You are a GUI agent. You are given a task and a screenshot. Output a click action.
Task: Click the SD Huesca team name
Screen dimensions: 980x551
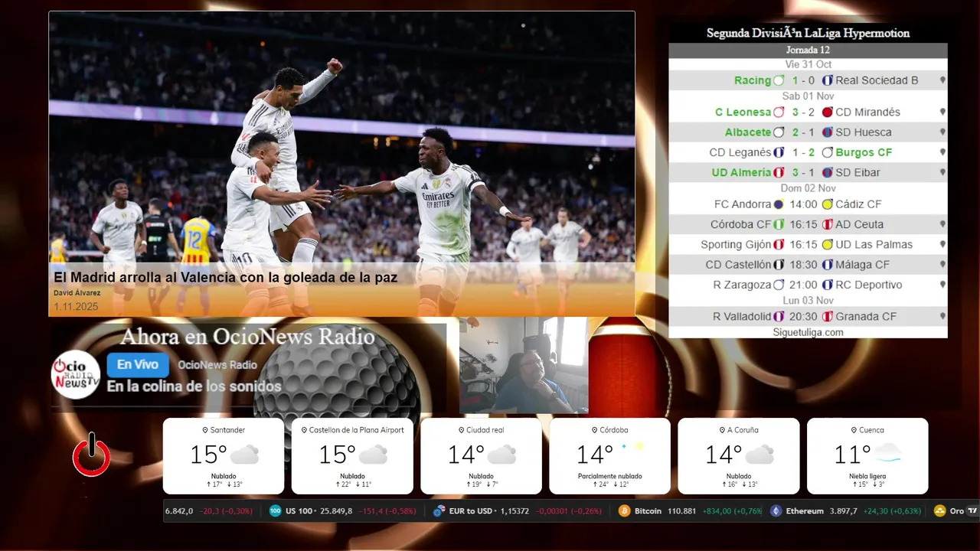864,132
